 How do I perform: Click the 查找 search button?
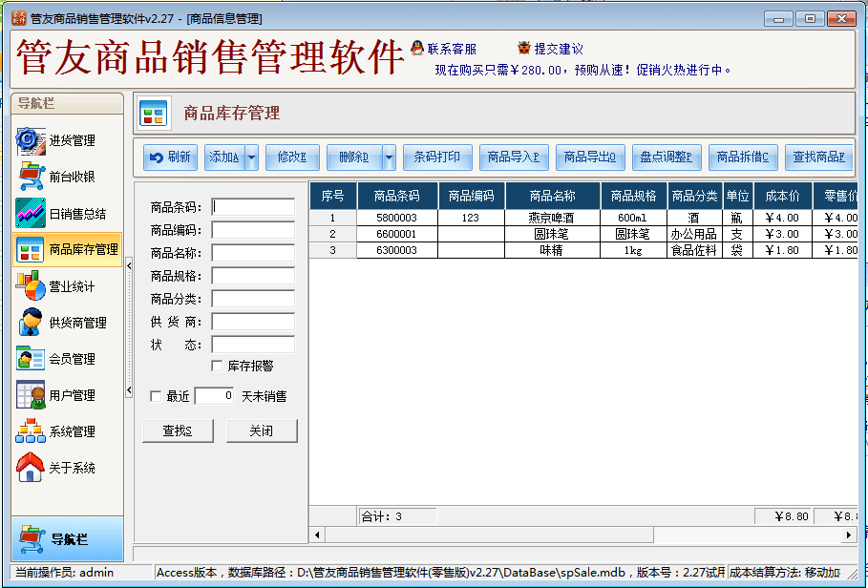click(178, 431)
